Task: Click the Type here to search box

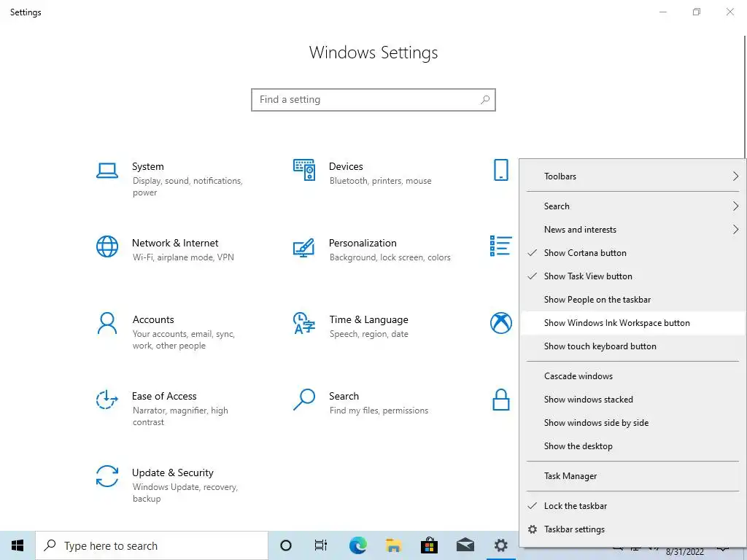Action: (152, 545)
